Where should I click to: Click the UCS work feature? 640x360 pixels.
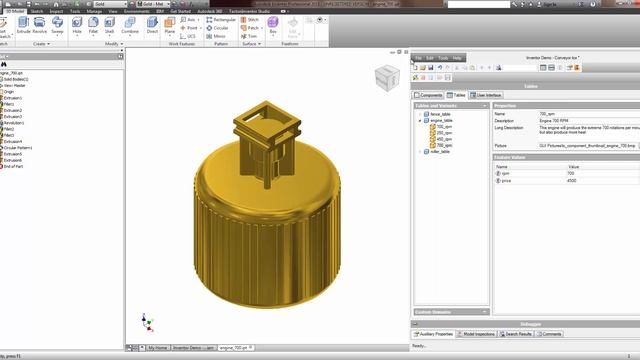188,36
